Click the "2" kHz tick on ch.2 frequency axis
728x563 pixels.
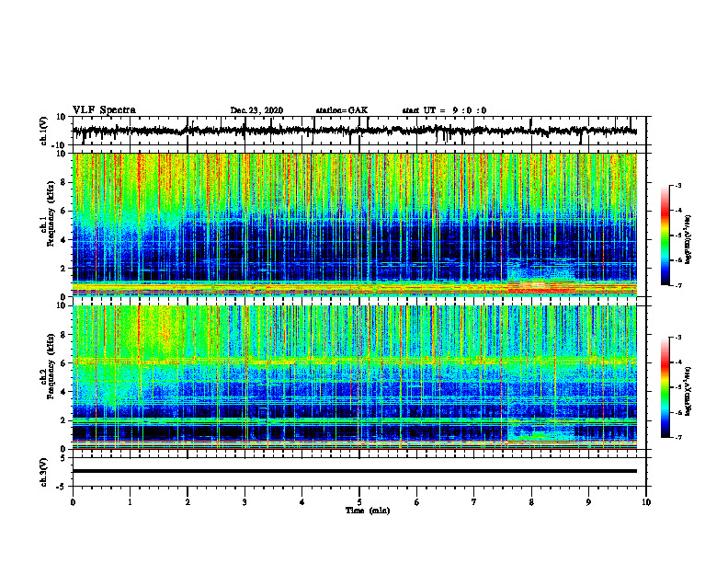tap(64, 420)
